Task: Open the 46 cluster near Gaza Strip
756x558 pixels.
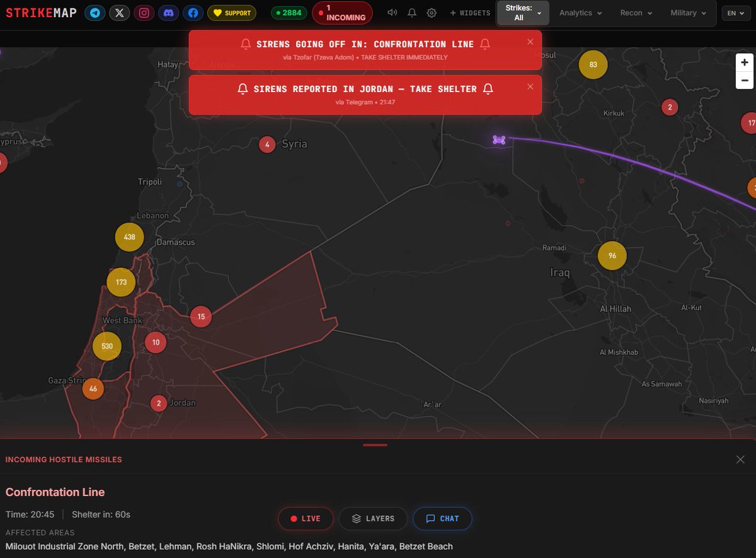Action: (x=93, y=388)
